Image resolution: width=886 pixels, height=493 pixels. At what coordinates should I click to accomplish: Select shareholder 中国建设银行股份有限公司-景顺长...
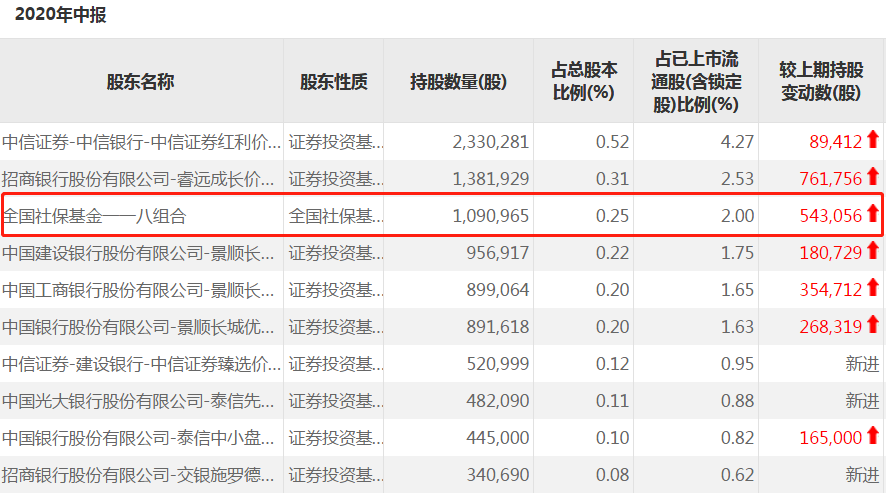click(138, 253)
